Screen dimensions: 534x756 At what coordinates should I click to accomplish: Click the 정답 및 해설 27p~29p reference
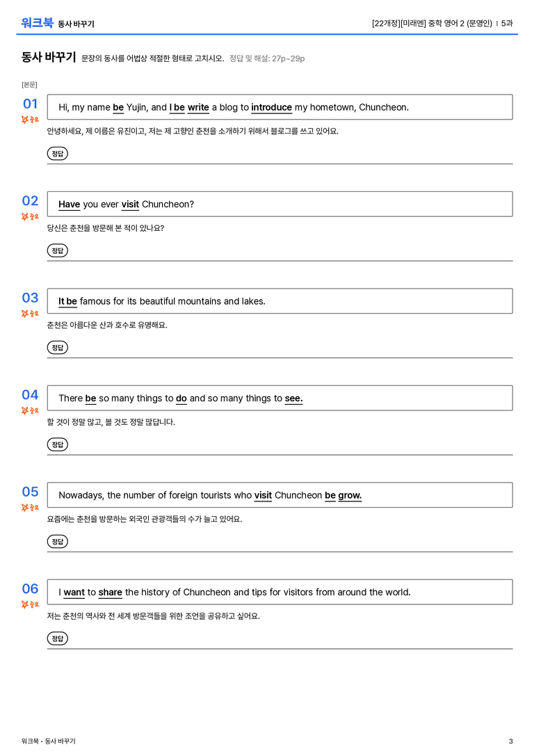[267, 58]
